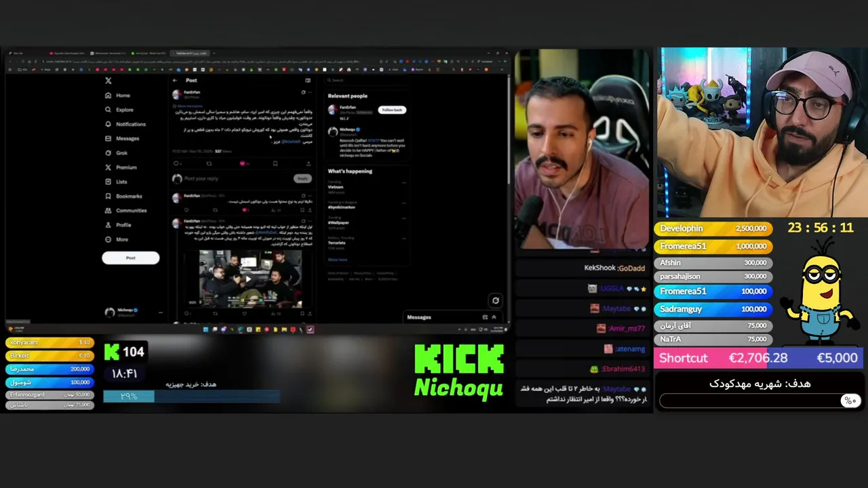Open Home from X sidebar
The height and width of the screenshot is (488, 868).
tap(118, 96)
